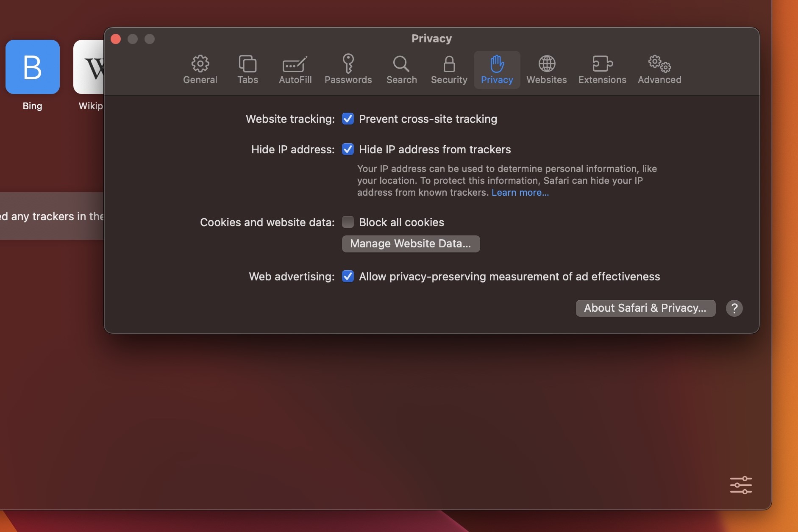Image resolution: width=798 pixels, height=532 pixels.
Task: Enable Block all cookies checkbox
Action: click(348, 222)
